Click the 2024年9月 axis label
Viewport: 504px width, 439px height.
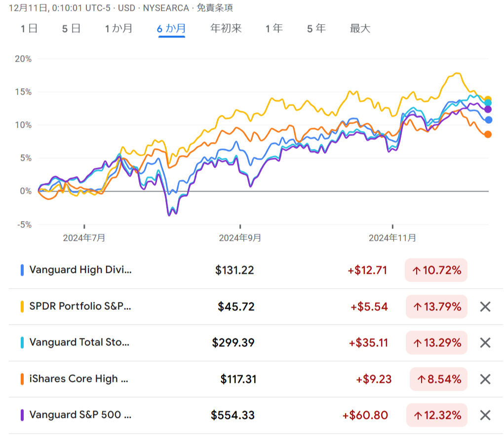pos(240,238)
